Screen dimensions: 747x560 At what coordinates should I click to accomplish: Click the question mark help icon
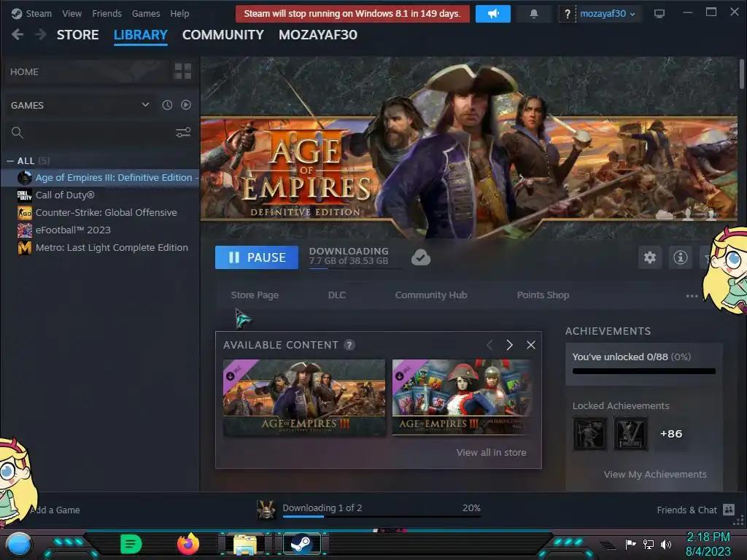(567, 14)
